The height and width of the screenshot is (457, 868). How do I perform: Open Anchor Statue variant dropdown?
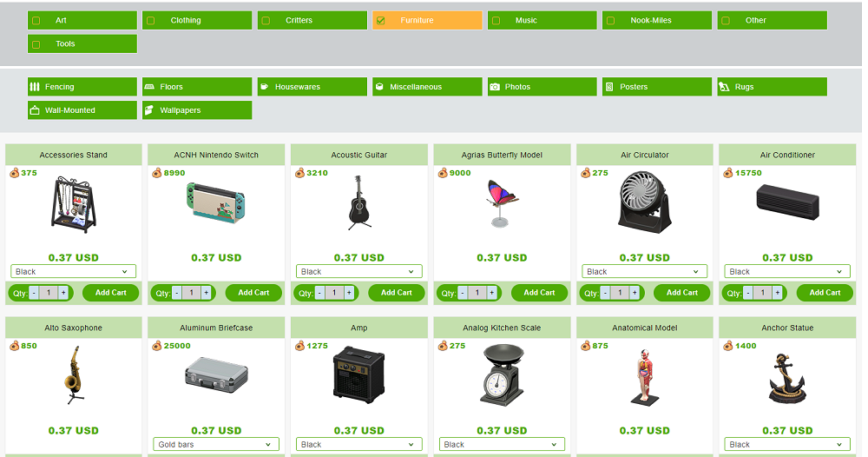(x=788, y=444)
